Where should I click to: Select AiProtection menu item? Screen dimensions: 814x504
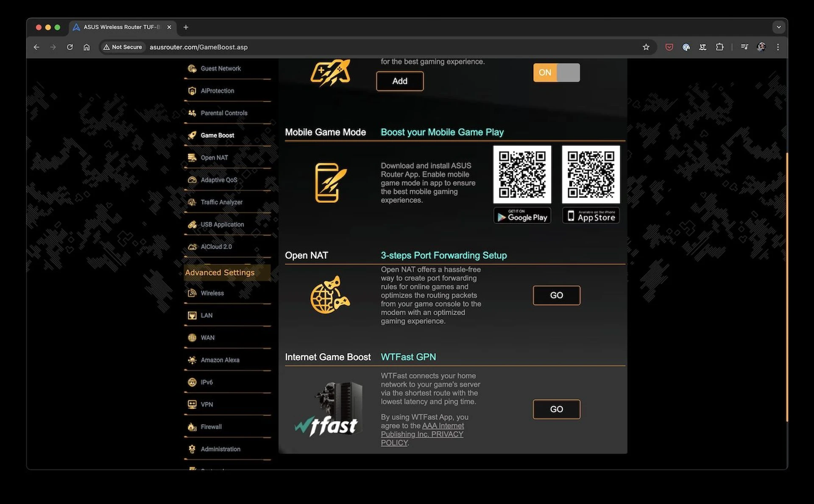tap(227, 91)
